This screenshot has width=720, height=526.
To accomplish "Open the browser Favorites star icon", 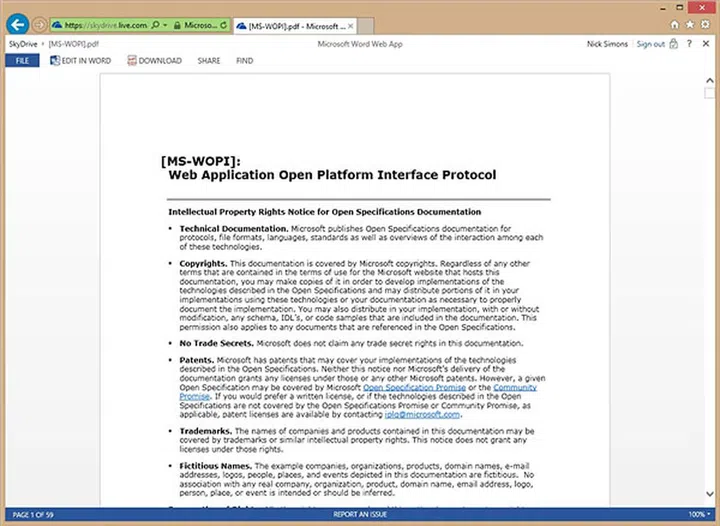I will point(692,23).
